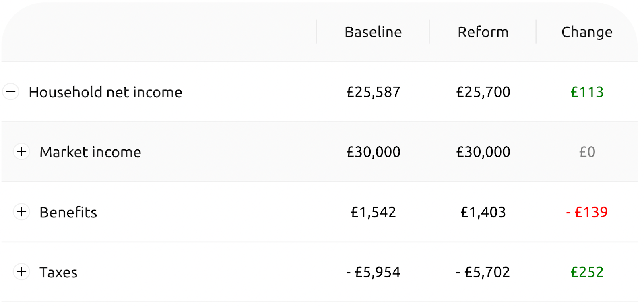Click the red - £139 benefits change

pos(587,212)
